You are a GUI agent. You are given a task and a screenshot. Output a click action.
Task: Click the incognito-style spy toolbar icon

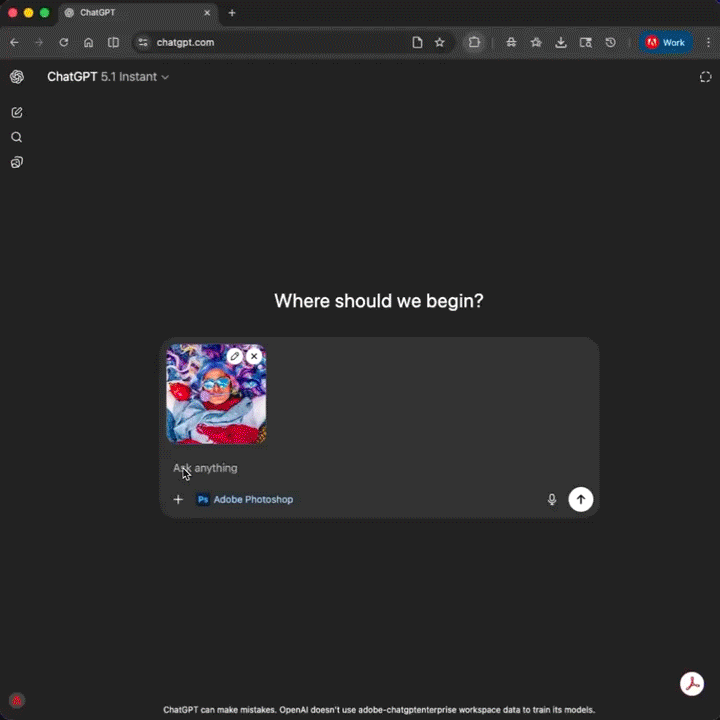[x=511, y=42]
